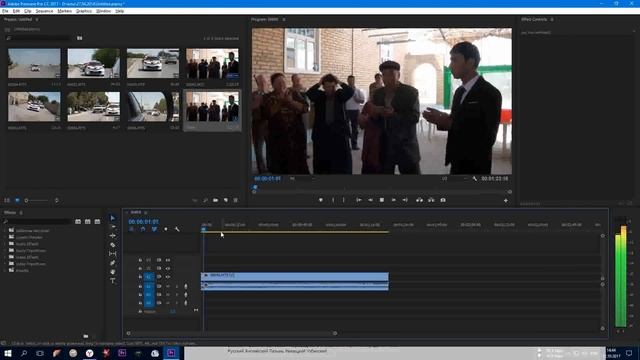Open the Effect Controls panel menu

click(x=552, y=19)
